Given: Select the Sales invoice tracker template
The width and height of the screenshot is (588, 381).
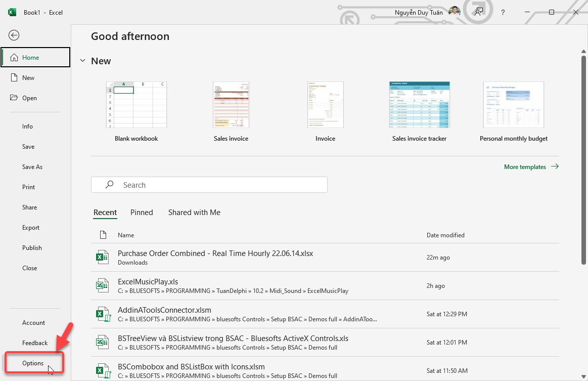Looking at the screenshot, I should [x=420, y=105].
